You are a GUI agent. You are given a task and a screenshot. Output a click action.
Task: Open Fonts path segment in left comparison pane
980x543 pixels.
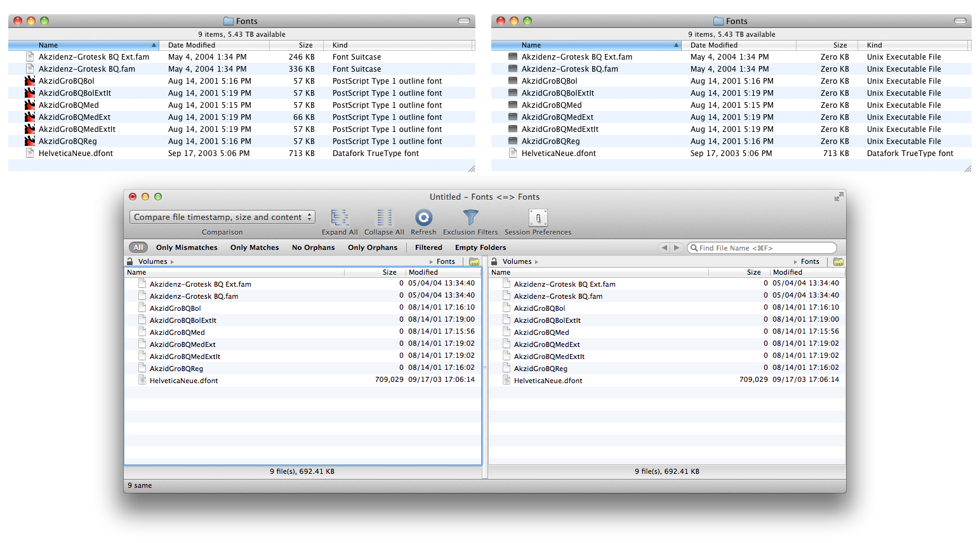coord(446,261)
